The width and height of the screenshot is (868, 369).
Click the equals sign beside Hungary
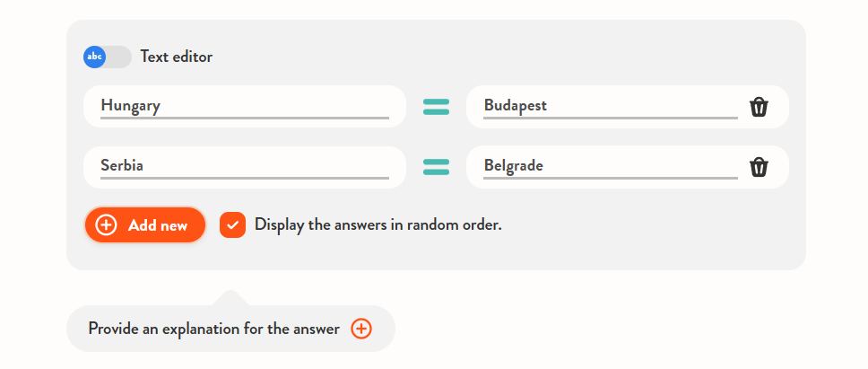(436, 107)
